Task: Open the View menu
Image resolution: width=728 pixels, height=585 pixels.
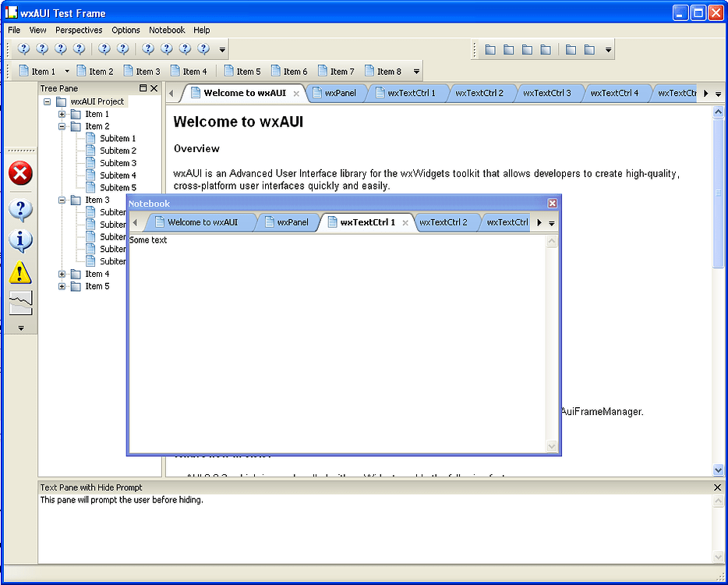Action: (x=37, y=30)
